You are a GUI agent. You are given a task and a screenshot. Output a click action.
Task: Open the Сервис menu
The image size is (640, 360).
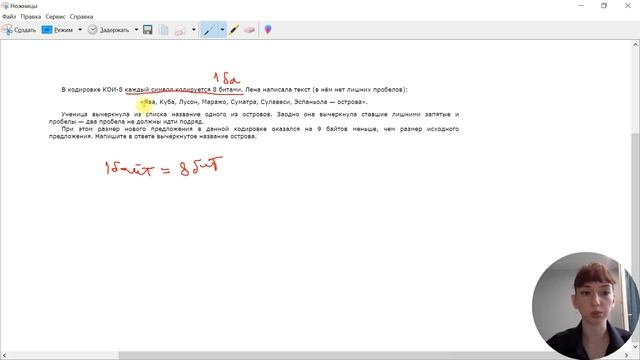[x=56, y=17]
